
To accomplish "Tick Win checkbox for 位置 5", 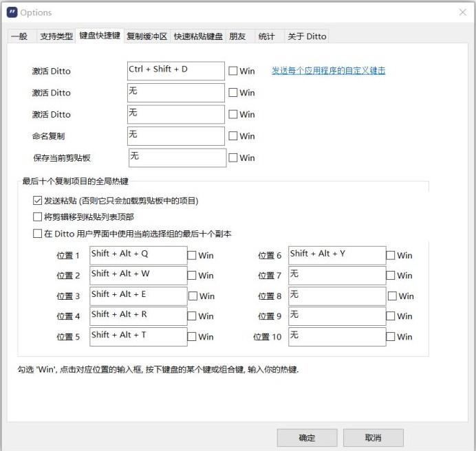I will 191,337.
